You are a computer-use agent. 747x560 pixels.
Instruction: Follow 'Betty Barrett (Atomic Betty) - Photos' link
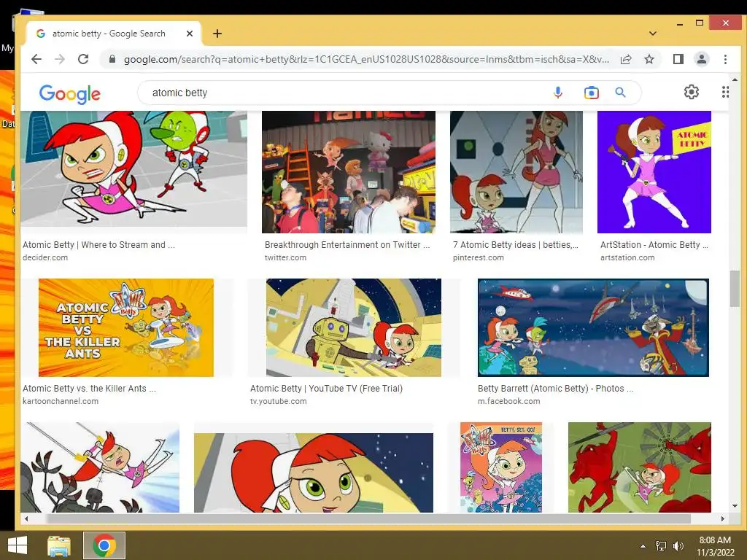(x=555, y=389)
